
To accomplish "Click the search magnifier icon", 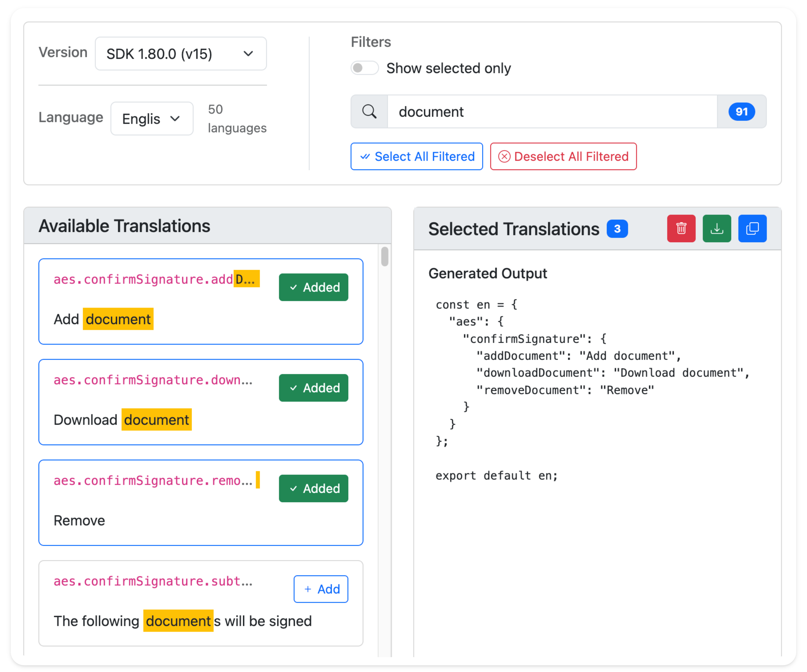I will coord(369,112).
